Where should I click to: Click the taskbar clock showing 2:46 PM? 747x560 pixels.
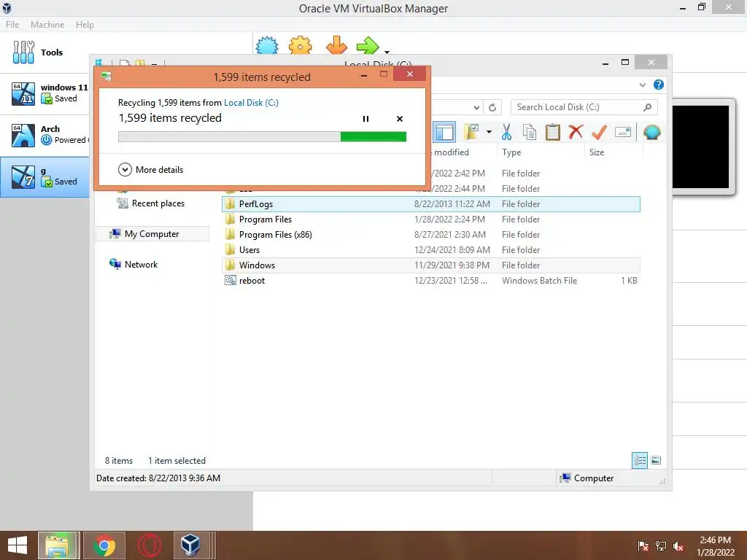[716, 546]
